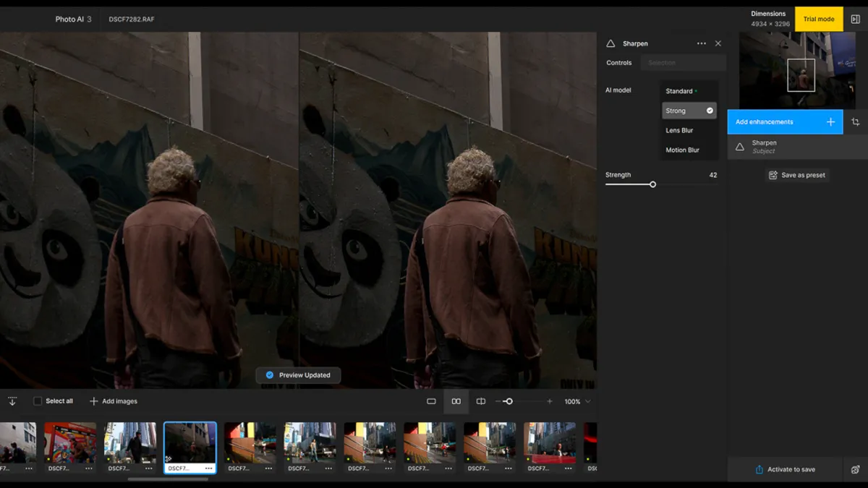This screenshot has height=488, width=868.
Task: Open Sharpen panel options via ellipsis icon
Action: tap(701, 43)
